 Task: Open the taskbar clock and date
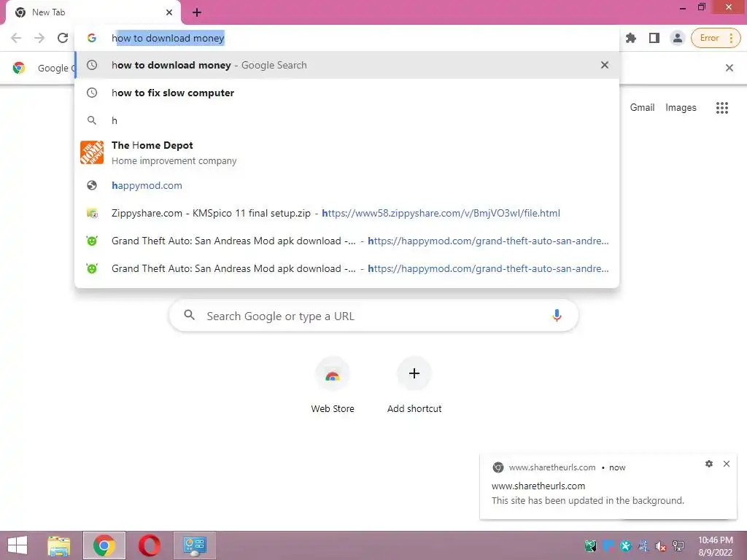pyautogui.click(x=715, y=546)
